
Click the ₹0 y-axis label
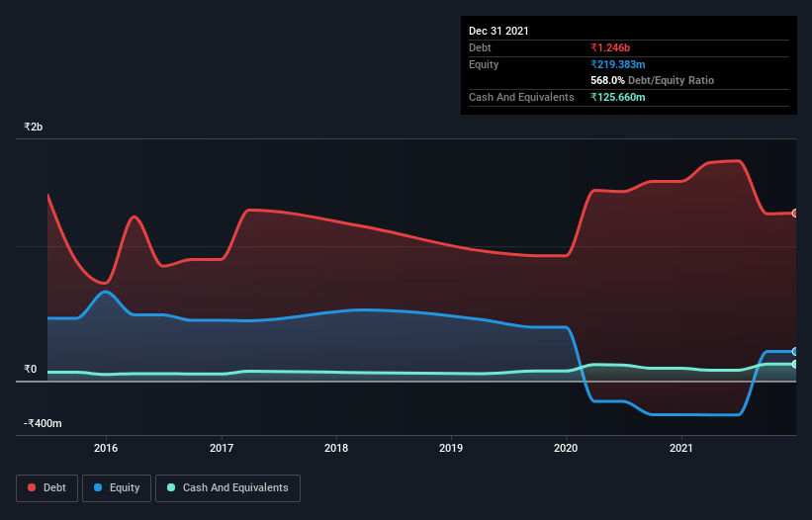[30, 369]
